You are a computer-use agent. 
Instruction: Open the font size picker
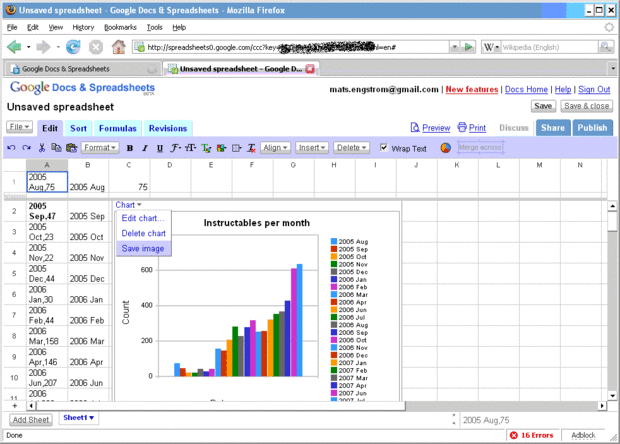click(191, 148)
